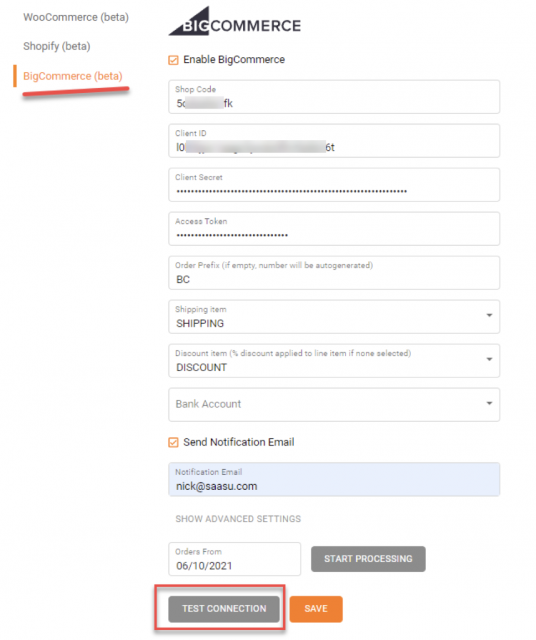This screenshot has width=536, height=640.
Task: Uncheck Enable BigCommerce checkbox
Action: coord(173,60)
